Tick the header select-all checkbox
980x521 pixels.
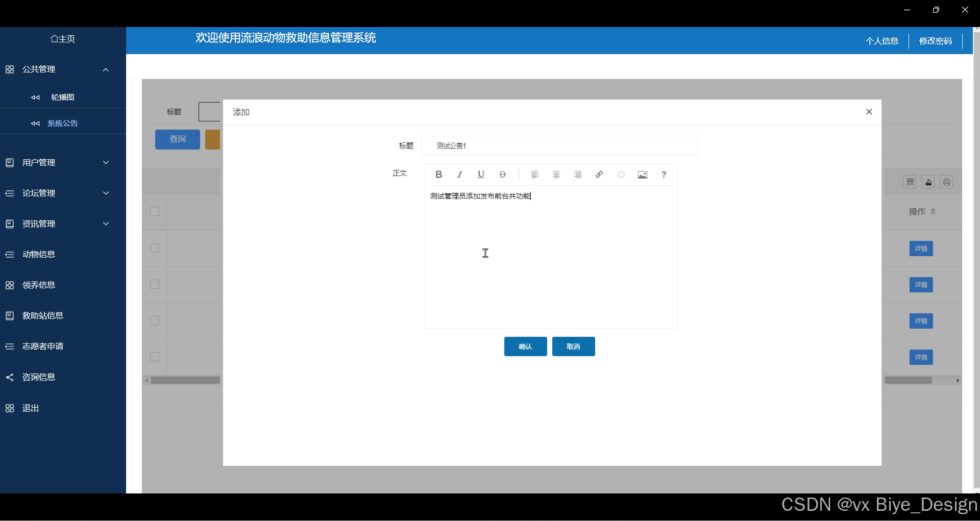click(x=155, y=211)
